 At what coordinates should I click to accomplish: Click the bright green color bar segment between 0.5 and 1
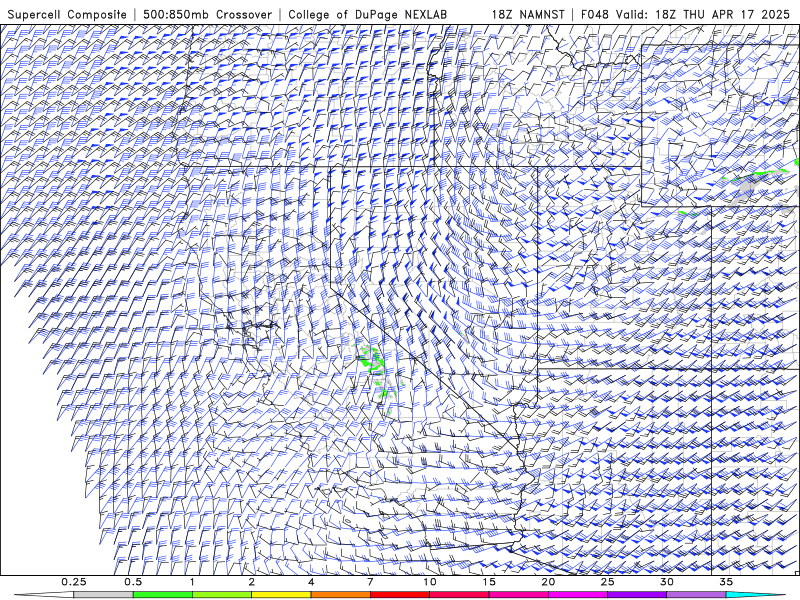point(162,595)
